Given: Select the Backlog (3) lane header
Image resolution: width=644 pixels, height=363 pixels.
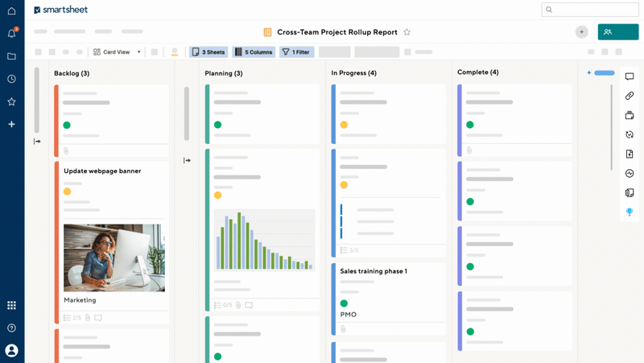Looking at the screenshot, I should (72, 73).
